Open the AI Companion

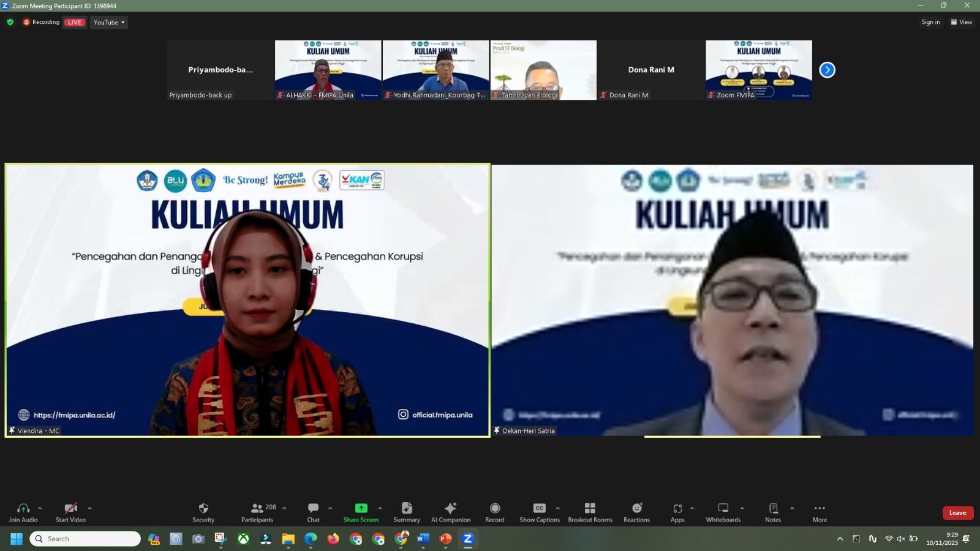coord(450,512)
